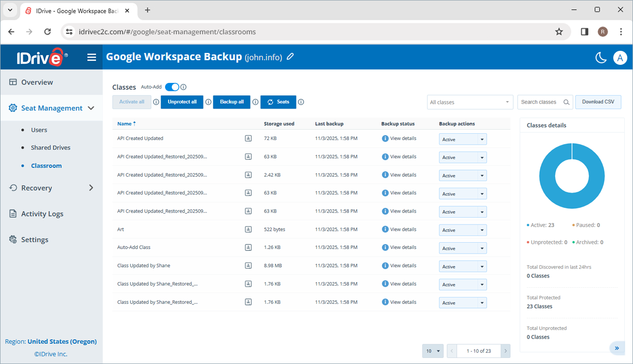Image resolution: width=633 pixels, height=364 pixels.
Task: Click the dark mode moon icon
Action: click(x=601, y=58)
